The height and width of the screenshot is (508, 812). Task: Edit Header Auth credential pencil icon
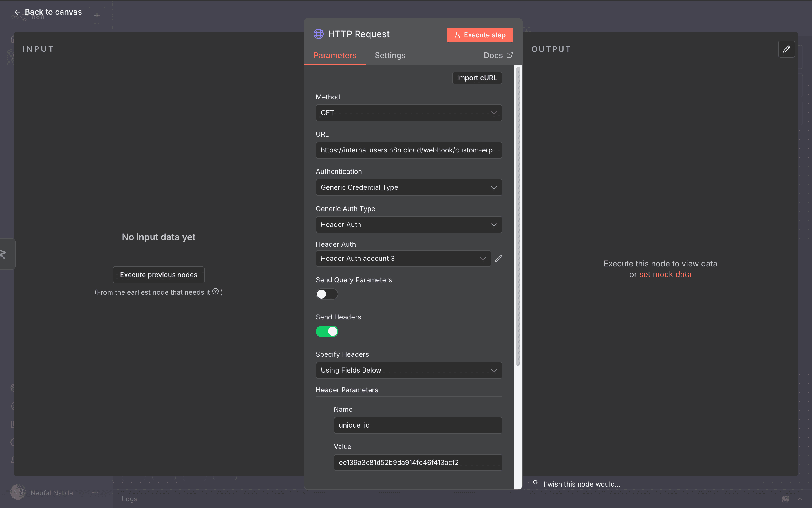[x=498, y=258]
